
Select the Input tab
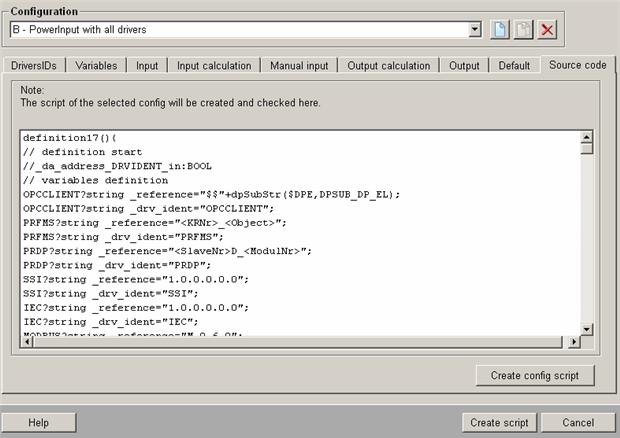pyautogui.click(x=147, y=66)
